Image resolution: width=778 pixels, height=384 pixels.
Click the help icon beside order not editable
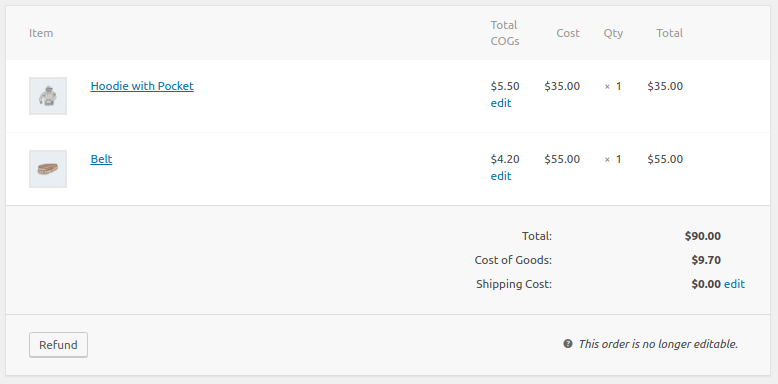tap(568, 343)
